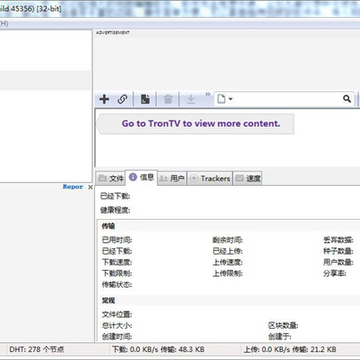Screen dimensions: 360x360
Task: Open the 速度 tab
Action: tap(248, 178)
